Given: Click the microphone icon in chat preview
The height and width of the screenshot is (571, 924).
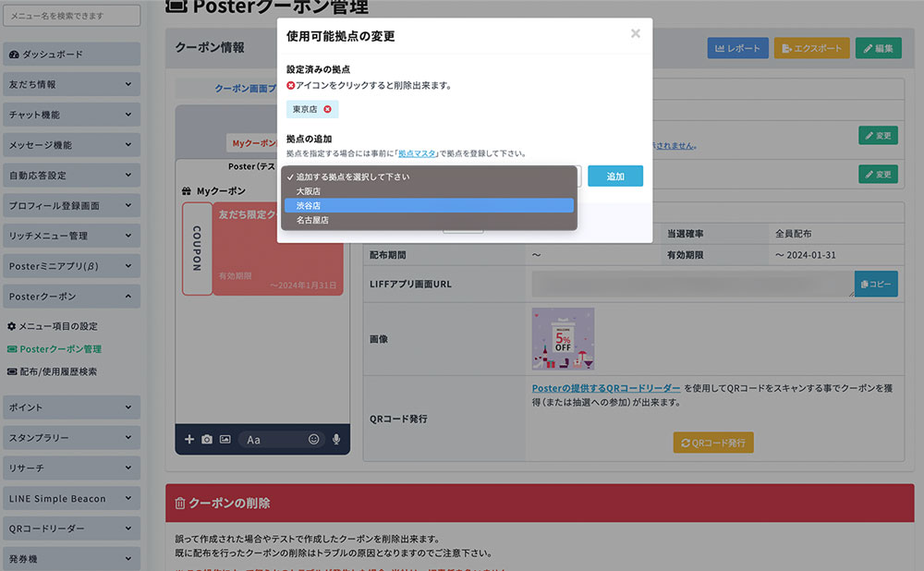Looking at the screenshot, I should 336,439.
